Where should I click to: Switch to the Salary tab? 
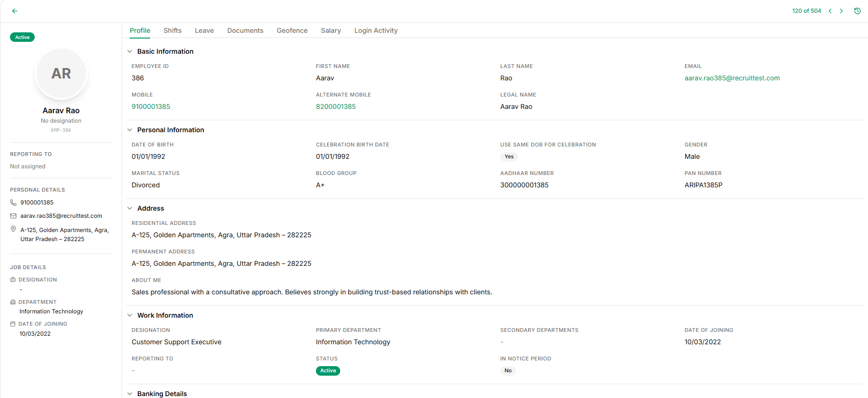point(331,30)
